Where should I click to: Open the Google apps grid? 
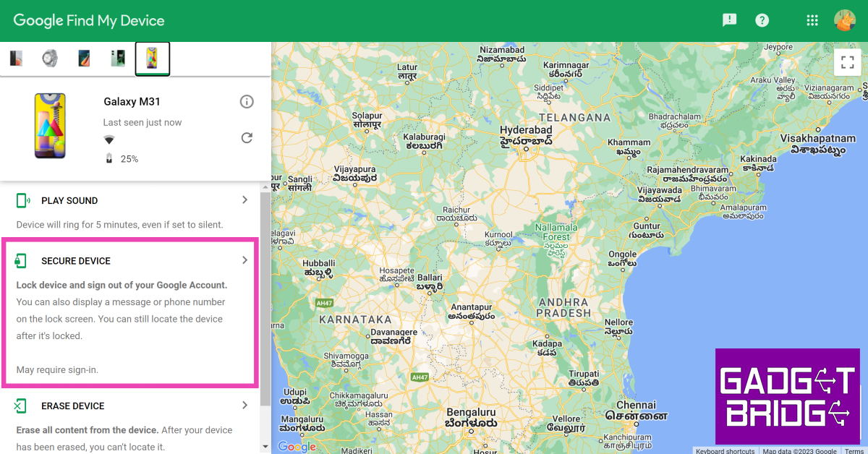point(812,20)
